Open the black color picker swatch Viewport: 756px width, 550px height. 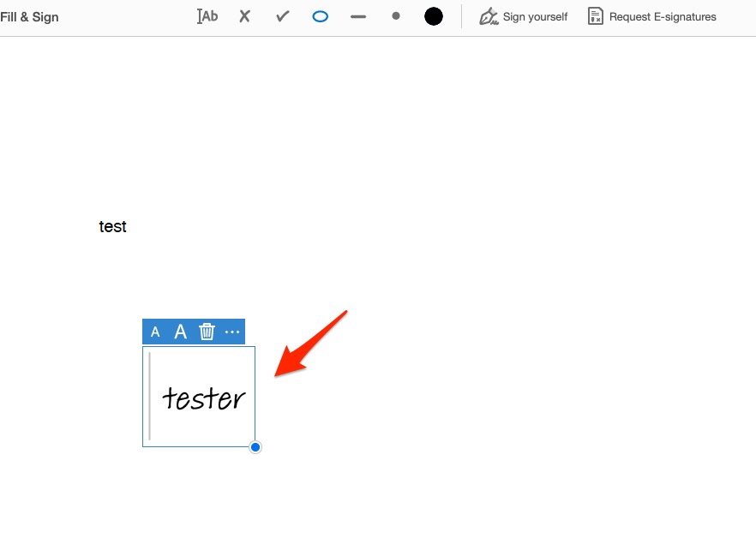click(434, 16)
